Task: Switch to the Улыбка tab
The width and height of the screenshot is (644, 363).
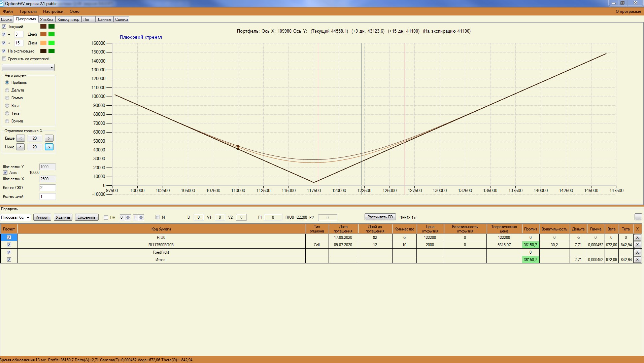Action: (47, 20)
